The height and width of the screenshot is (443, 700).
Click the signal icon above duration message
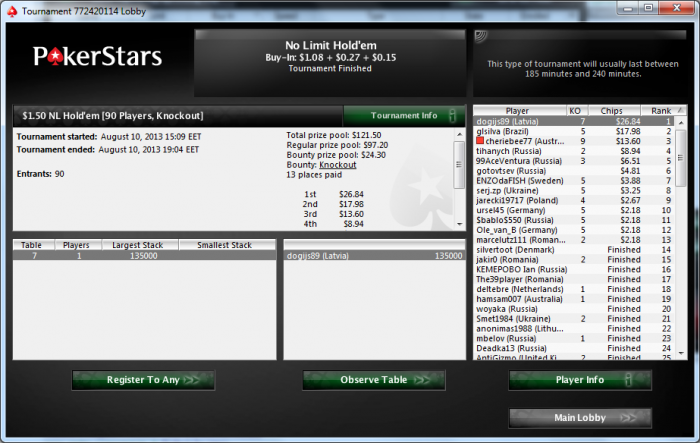click(x=481, y=37)
